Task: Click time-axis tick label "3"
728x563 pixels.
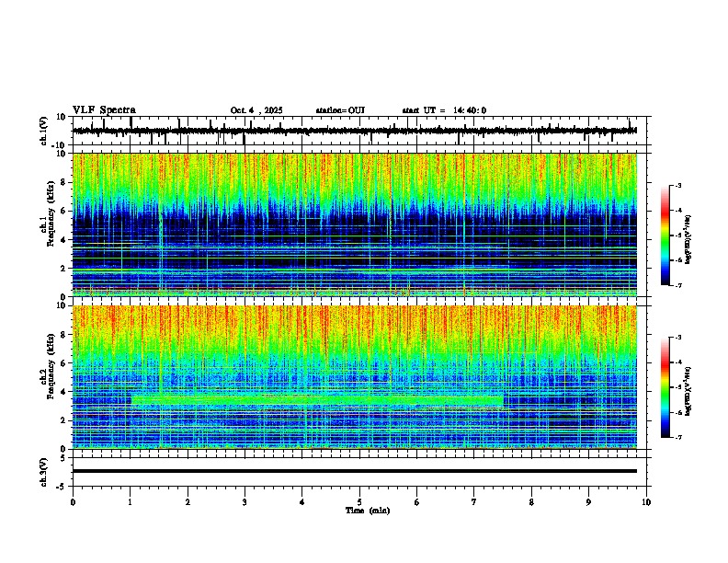Action: (245, 502)
